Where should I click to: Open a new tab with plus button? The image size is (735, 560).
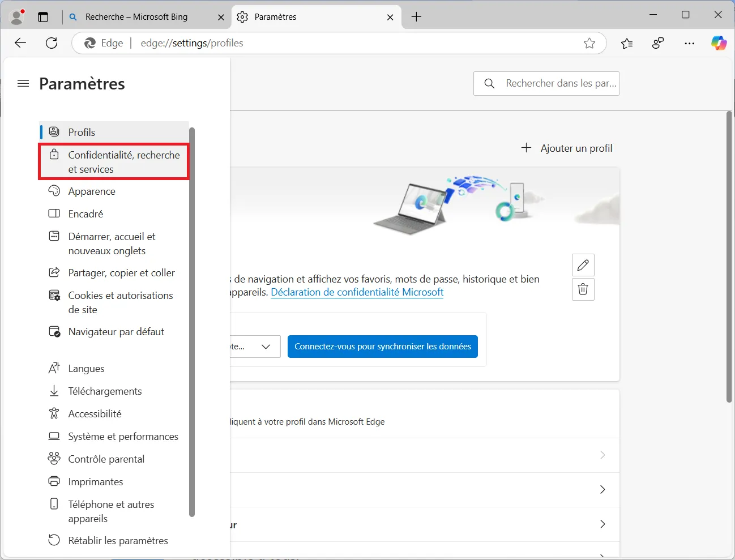(416, 17)
